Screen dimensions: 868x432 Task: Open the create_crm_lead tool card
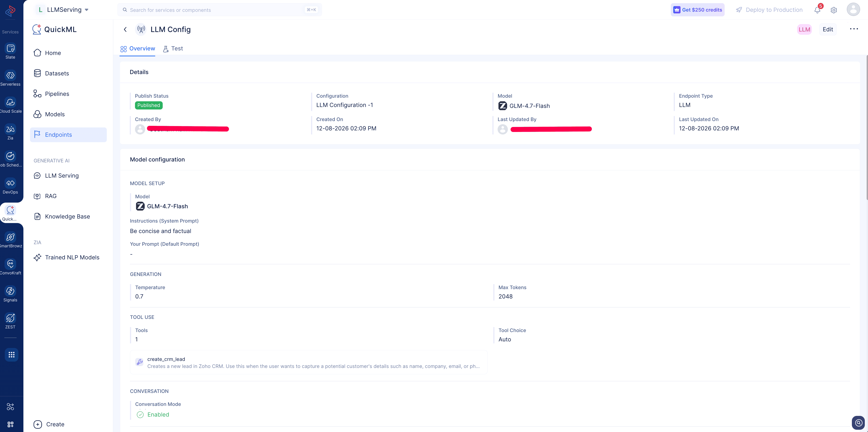click(309, 362)
